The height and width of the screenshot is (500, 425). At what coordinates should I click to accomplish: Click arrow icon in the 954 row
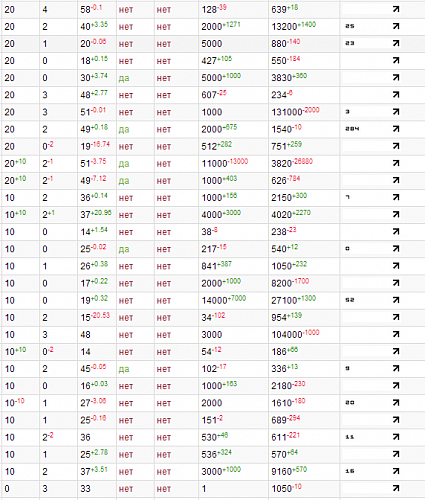pos(396,317)
